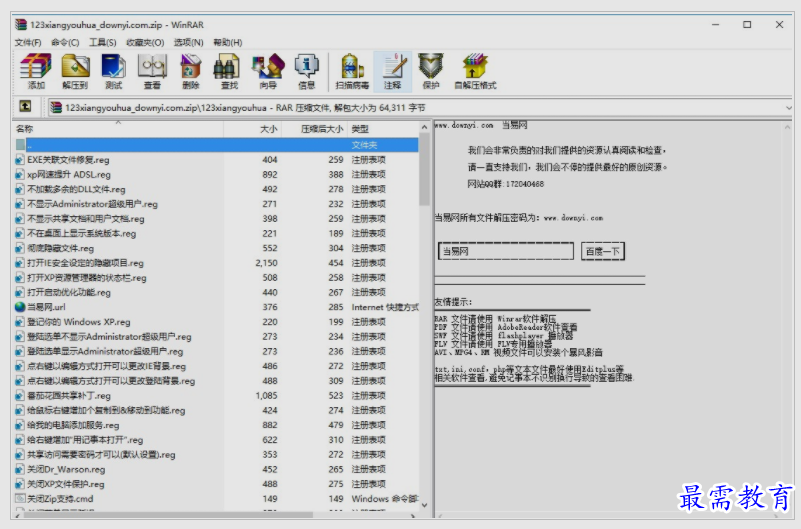Open the 命令(C) menu
Viewport: 801px width, 529px height.
[x=65, y=42]
